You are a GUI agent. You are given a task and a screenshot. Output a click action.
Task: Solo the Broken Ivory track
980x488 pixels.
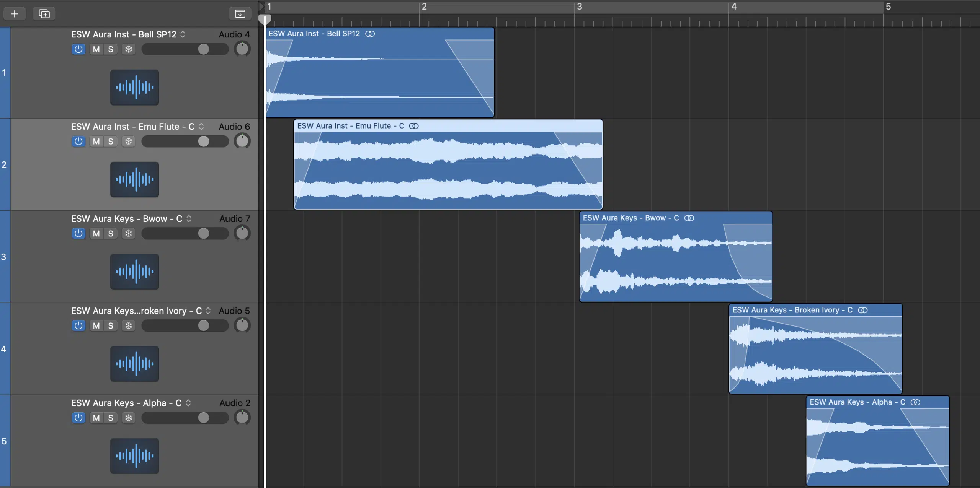(x=111, y=326)
